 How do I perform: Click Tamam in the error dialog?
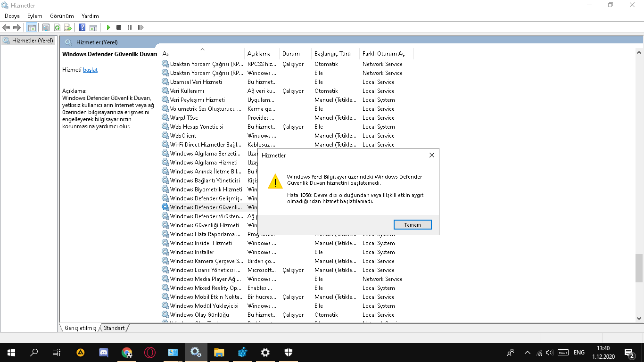click(413, 225)
